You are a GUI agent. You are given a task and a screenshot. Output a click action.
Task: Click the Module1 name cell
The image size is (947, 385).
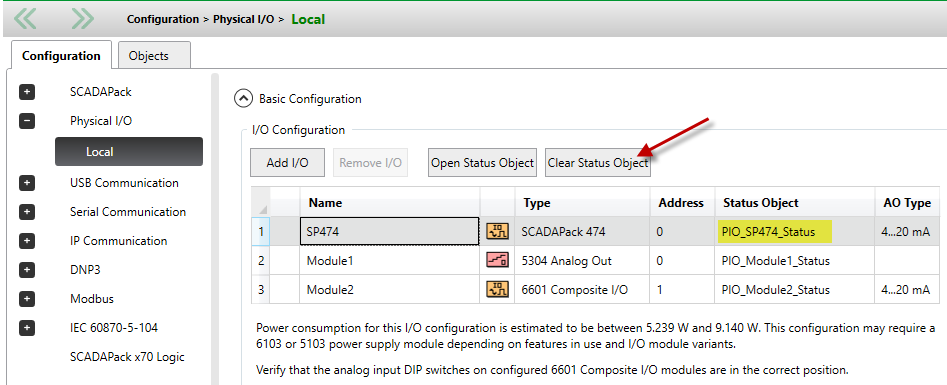[x=390, y=260]
